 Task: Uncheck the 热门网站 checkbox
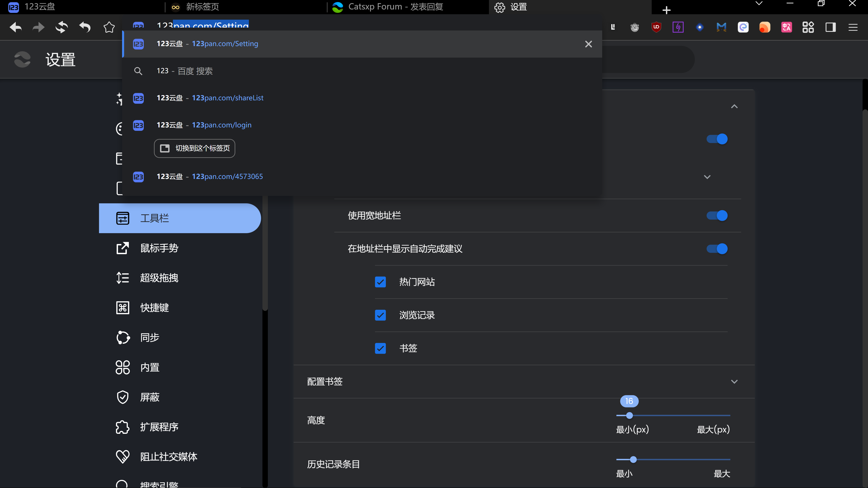pyautogui.click(x=380, y=282)
